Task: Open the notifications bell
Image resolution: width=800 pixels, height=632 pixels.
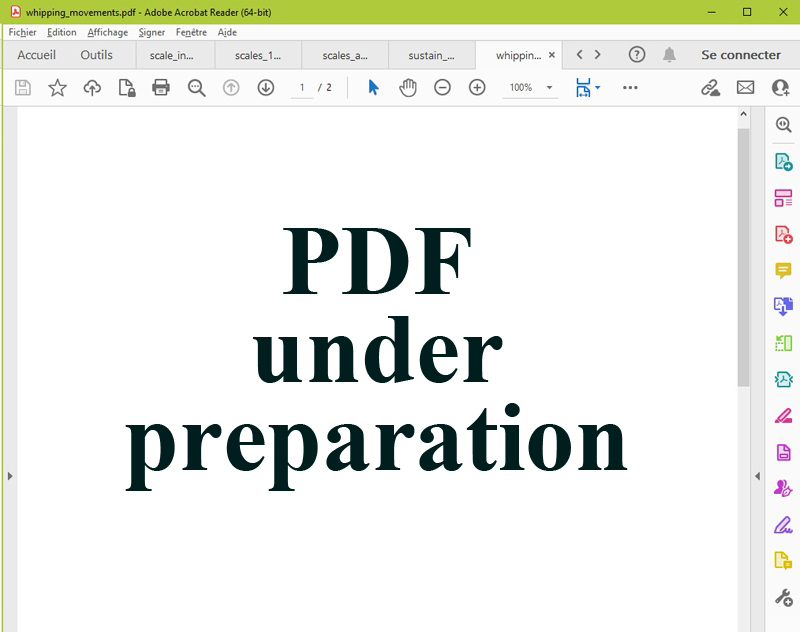Action: click(669, 55)
